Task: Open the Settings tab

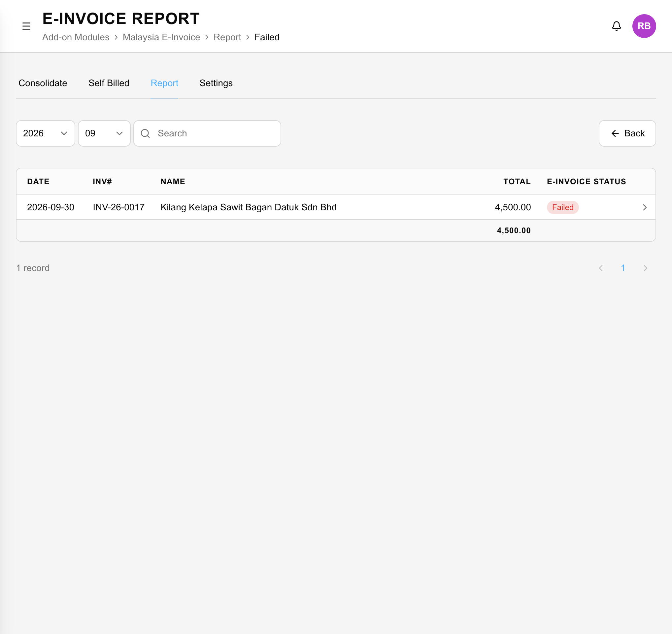Action: pos(216,83)
